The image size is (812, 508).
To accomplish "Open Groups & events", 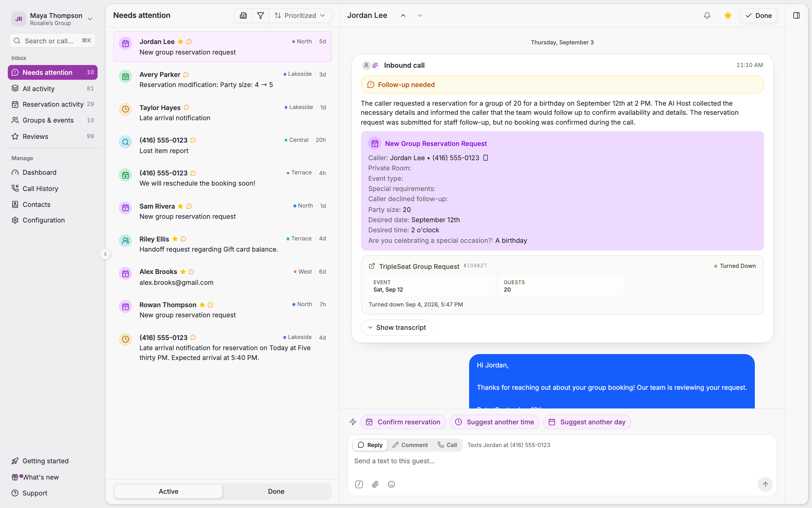I will [53, 120].
